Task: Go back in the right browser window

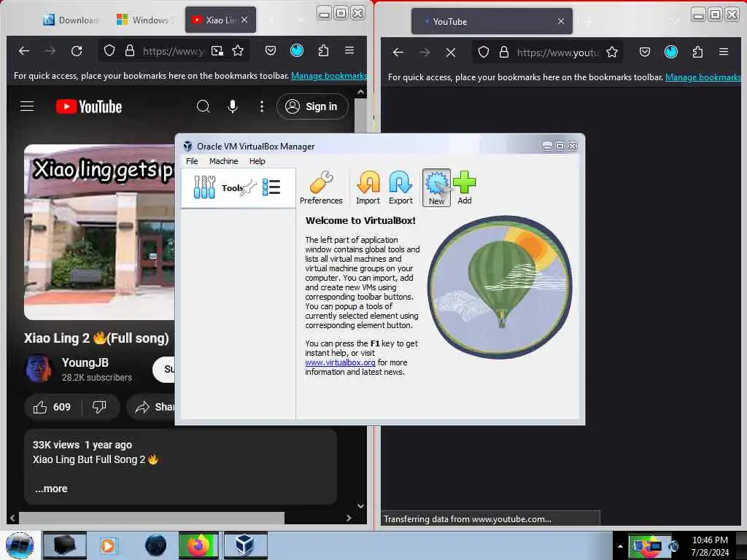Action: pyautogui.click(x=398, y=52)
